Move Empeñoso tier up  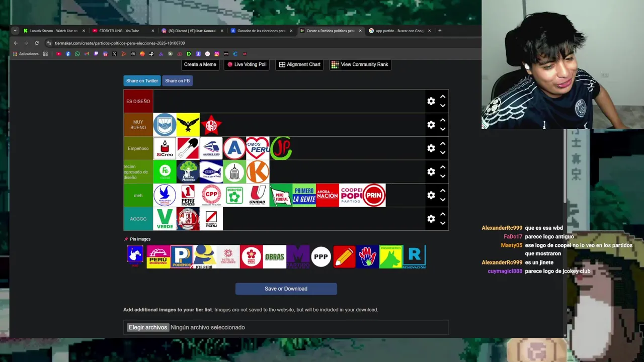[443, 144]
